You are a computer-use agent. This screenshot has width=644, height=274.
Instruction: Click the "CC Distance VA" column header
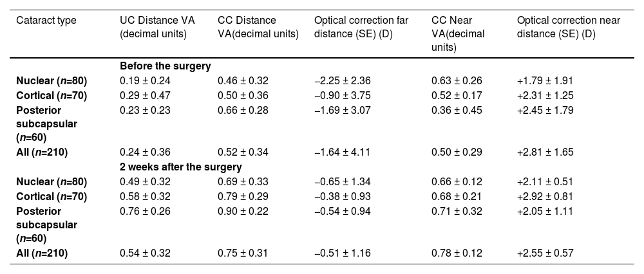258,27
